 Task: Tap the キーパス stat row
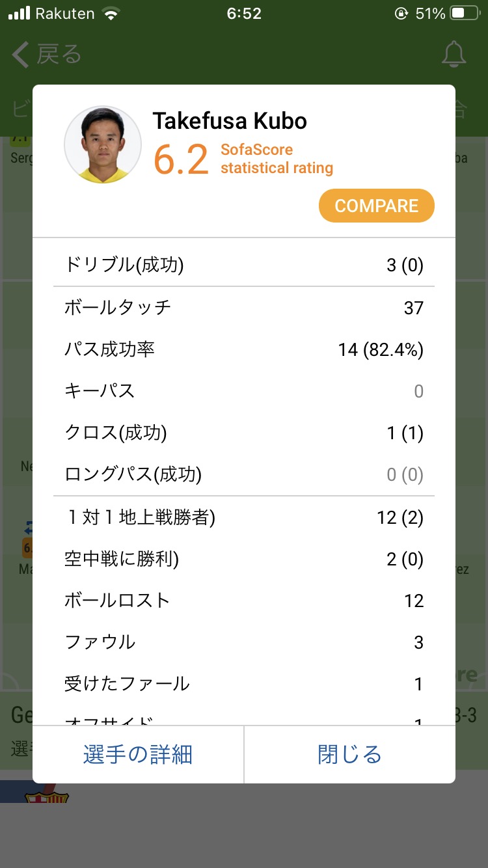pyautogui.click(x=244, y=391)
